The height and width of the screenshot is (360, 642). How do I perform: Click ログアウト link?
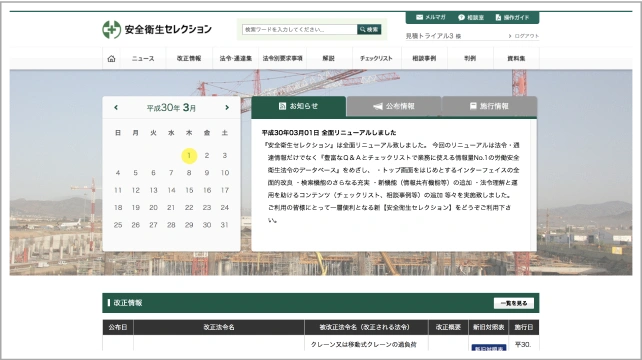click(524, 36)
